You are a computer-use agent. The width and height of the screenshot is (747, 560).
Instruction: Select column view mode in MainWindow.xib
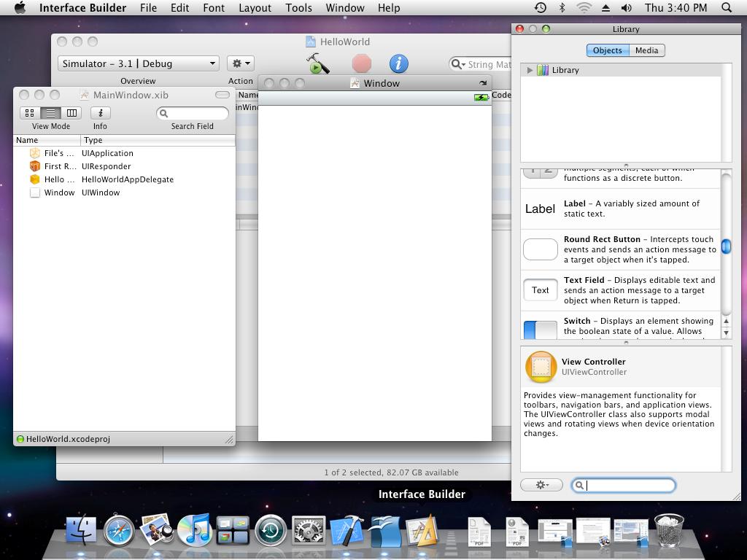(x=71, y=113)
